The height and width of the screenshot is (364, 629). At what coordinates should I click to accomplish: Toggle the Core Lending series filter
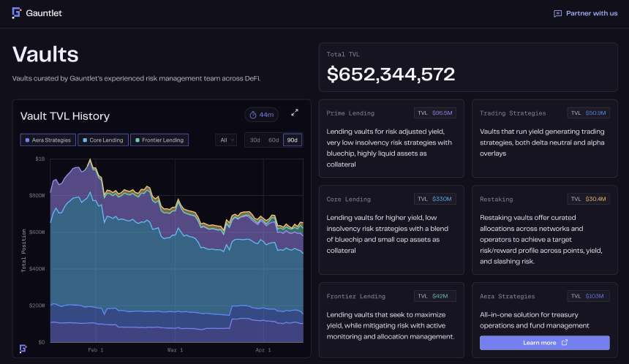click(102, 140)
